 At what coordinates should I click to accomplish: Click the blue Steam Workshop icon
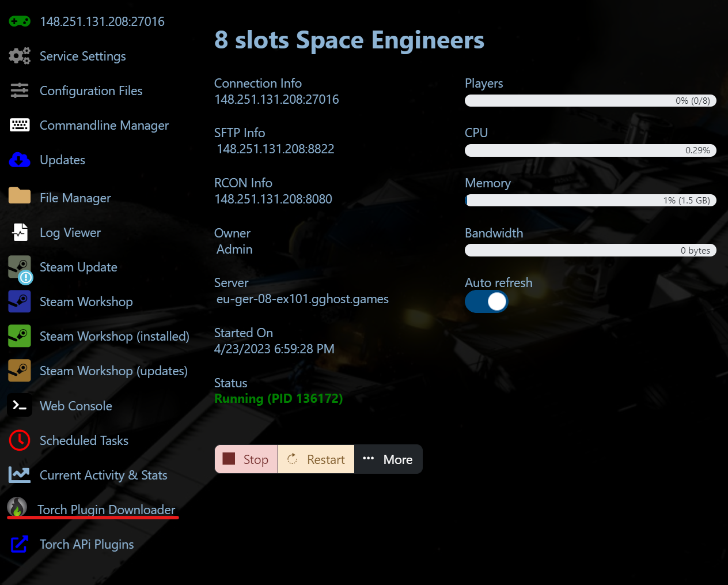tap(20, 301)
